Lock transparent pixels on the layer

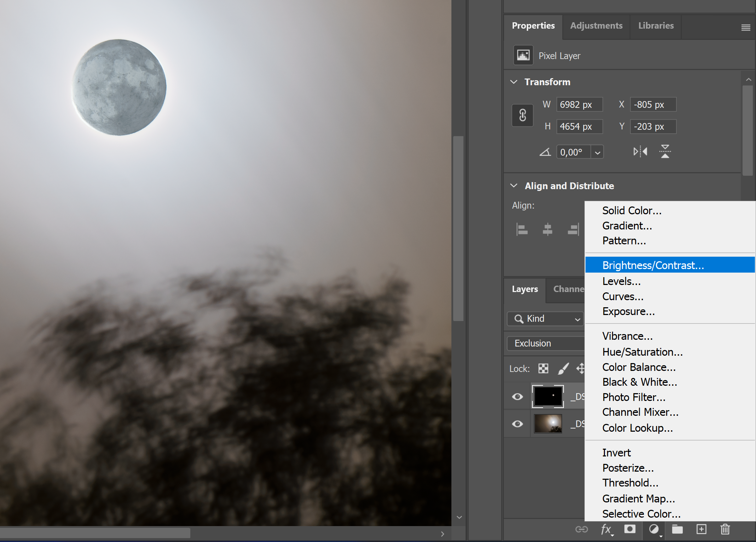543,368
